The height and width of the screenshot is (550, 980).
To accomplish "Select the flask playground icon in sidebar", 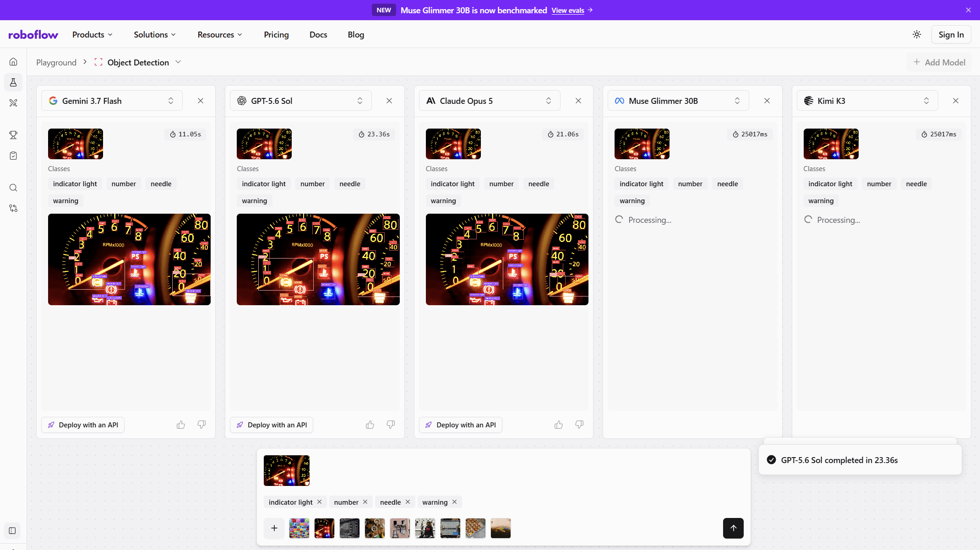I will click(13, 82).
